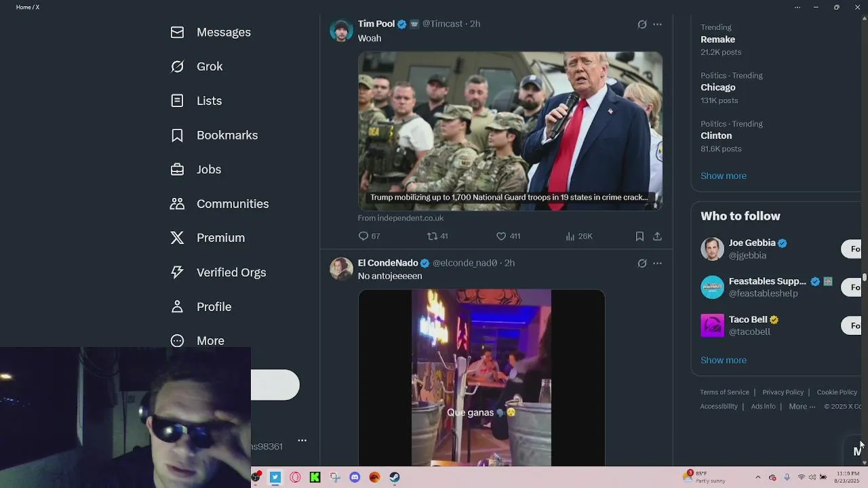Click the @Timcast handle
Image resolution: width=868 pixels, height=488 pixels.
pos(442,24)
